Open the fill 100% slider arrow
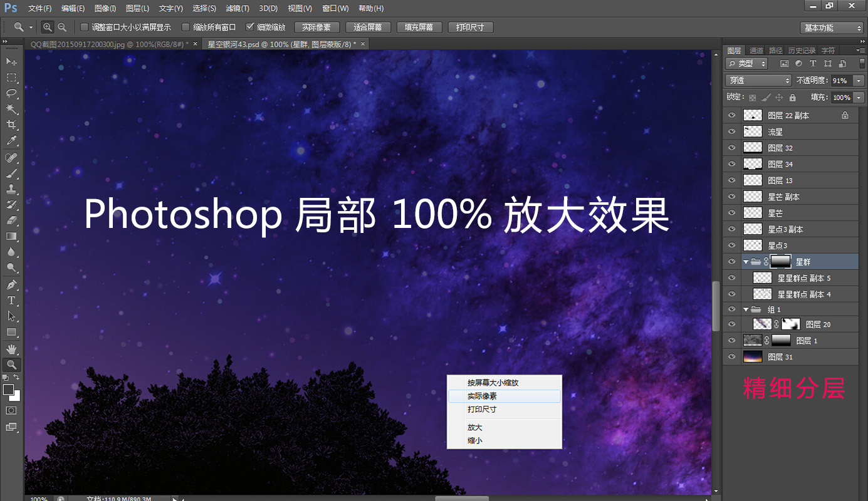 [858, 97]
